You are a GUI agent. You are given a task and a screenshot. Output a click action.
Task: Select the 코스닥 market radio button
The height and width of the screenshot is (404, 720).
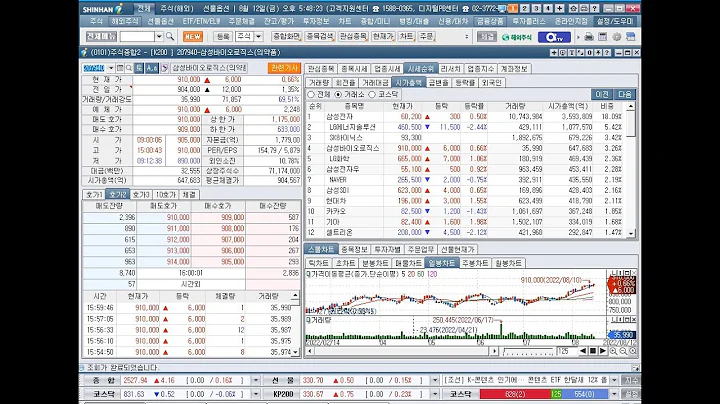pyautogui.click(x=372, y=94)
